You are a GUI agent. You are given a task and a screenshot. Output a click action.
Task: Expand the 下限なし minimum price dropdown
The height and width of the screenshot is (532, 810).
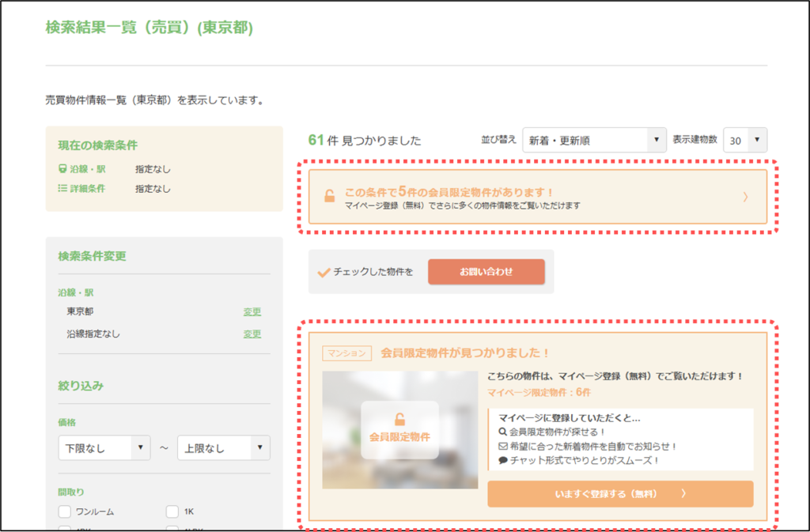[104, 447]
